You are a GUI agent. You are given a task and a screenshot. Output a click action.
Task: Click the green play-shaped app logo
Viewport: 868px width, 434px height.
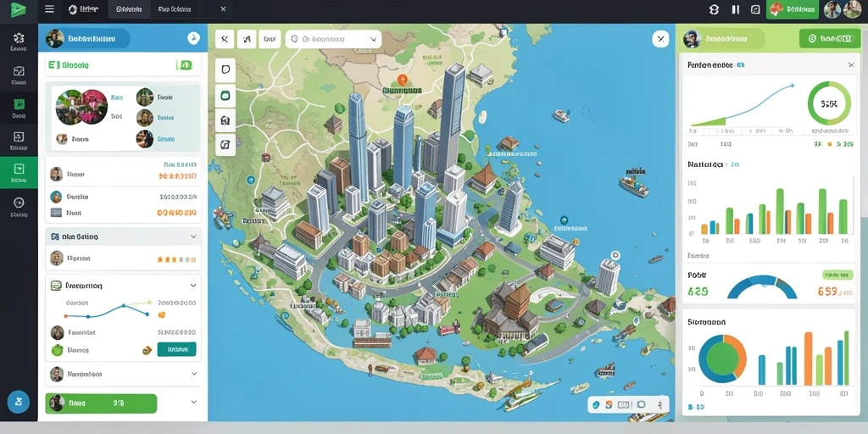click(x=19, y=9)
